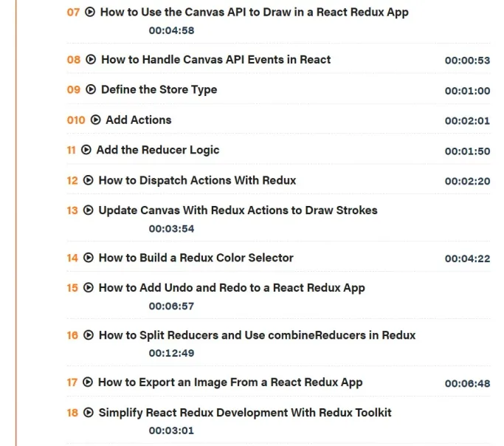Image resolution: width=504 pixels, height=446 pixels.
Task: Click duration 00:01:50
Action: tap(467, 151)
